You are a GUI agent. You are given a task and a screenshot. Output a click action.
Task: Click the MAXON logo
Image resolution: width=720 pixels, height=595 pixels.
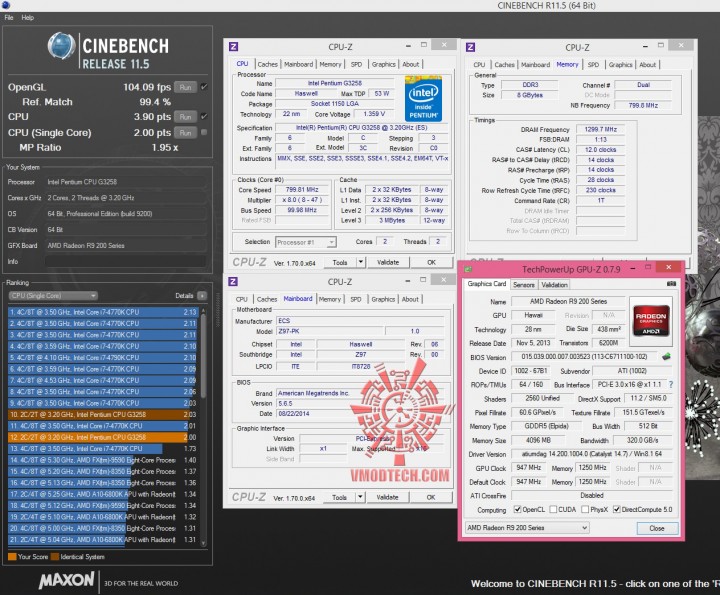click(67, 580)
